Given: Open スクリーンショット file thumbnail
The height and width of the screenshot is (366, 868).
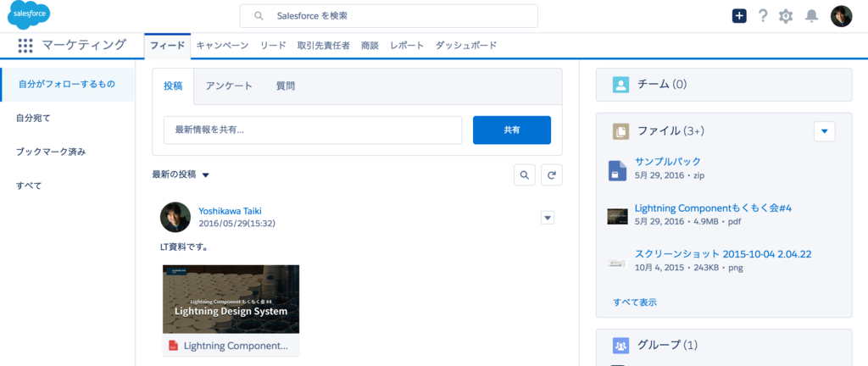Looking at the screenshot, I should click(617, 263).
